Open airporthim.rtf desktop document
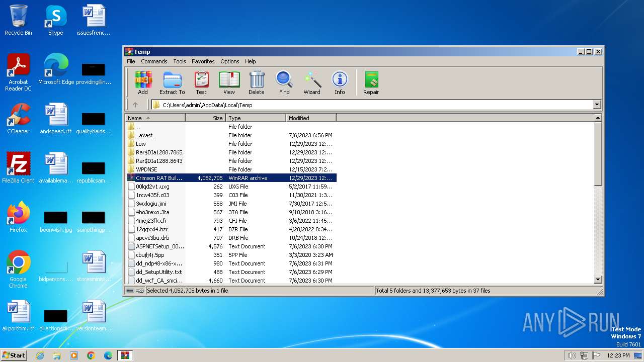The width and height of the screenshot is (644, 362). [x=18, y=316]
